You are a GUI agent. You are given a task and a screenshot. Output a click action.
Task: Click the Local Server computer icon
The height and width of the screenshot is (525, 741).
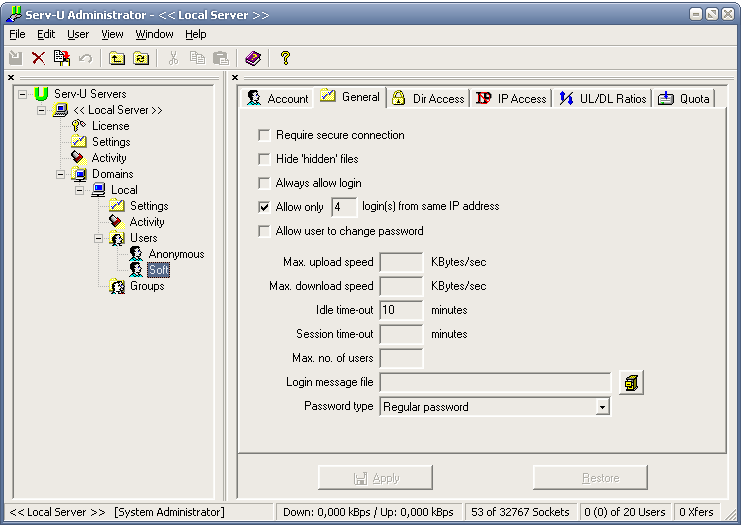click(60, 110)
